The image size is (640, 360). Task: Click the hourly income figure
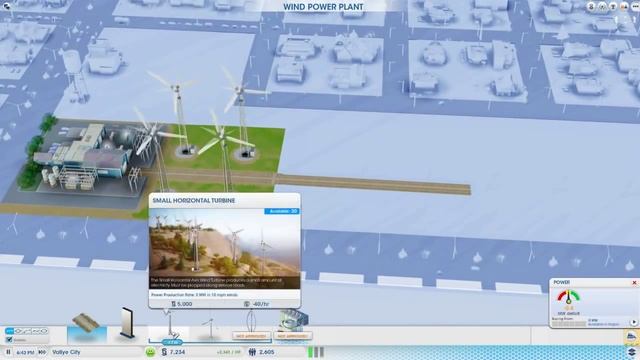coord(229,352)
